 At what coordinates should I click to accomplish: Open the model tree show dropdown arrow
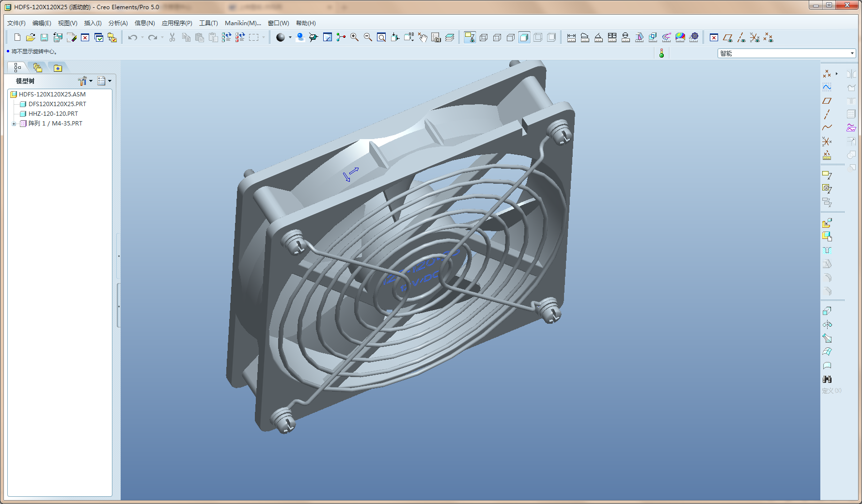tap(110, 81)
